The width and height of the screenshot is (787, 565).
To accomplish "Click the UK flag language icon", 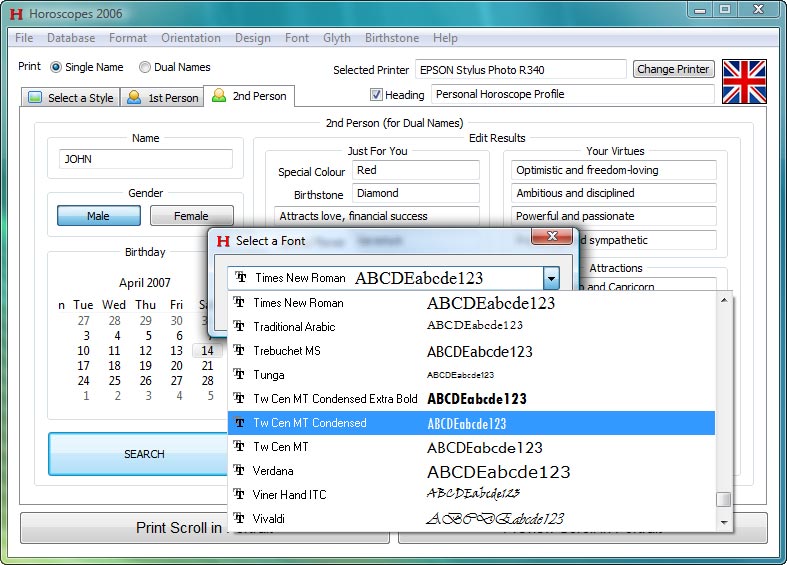I will [744, 82].
